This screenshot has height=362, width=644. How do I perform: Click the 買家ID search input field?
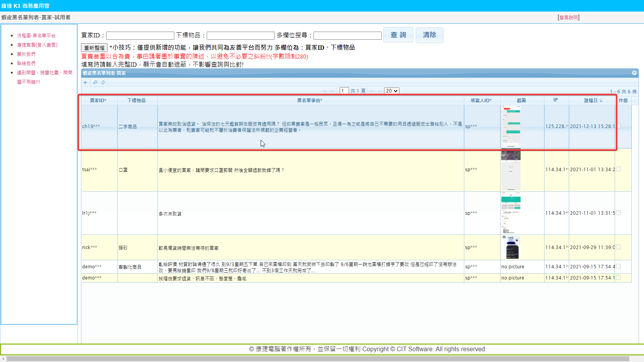coord(140,35)
